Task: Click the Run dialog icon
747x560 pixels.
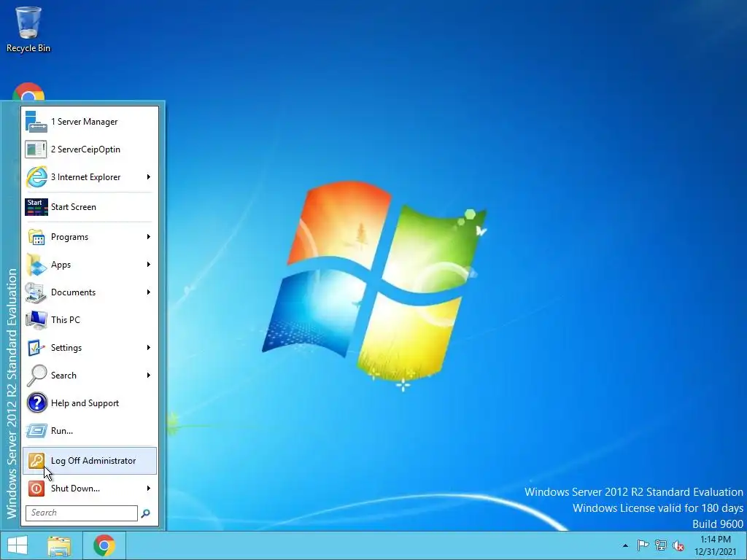Action: [36, 430]
